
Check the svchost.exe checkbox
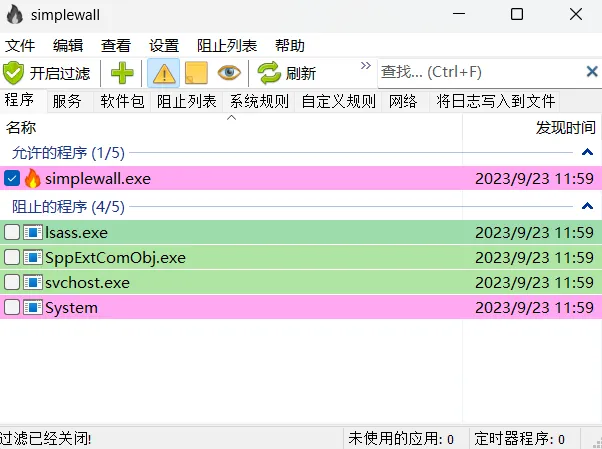[12, 282]
